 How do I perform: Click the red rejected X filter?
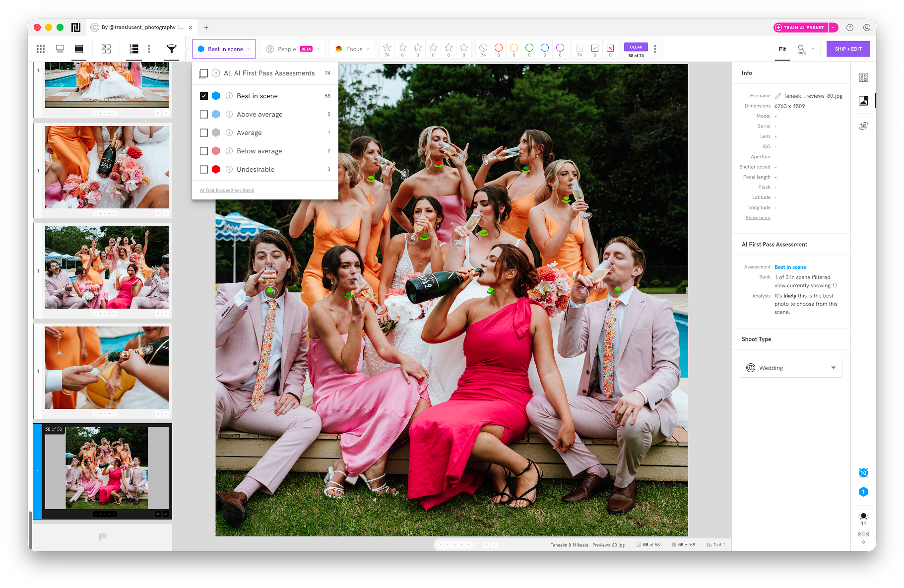point(610,48)
